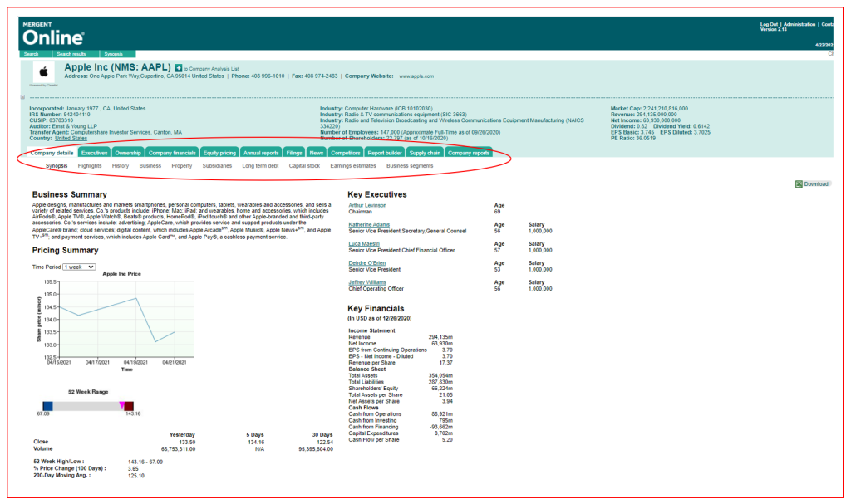Open the Administration link

tap(799, 24)
